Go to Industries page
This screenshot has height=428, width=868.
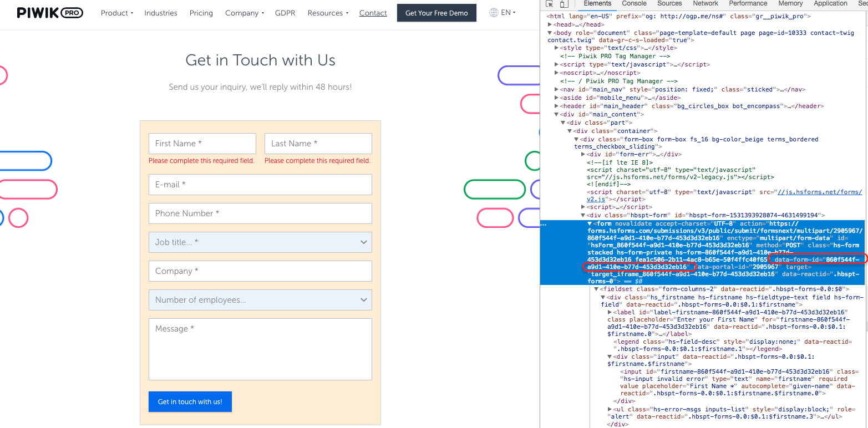[x=161, y=13]
